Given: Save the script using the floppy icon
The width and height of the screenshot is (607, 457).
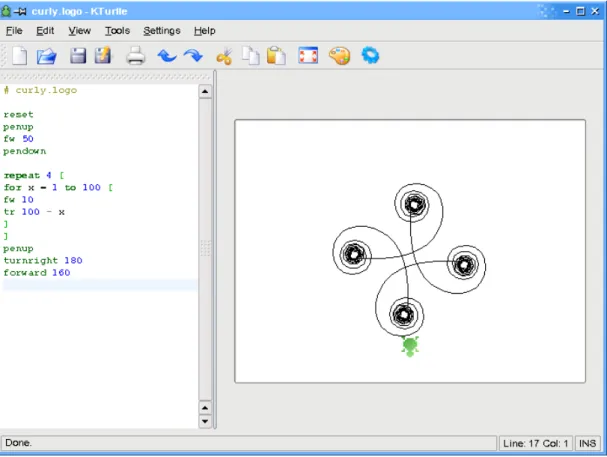Looking at the screenshot, I should click(x=78, y=55).
